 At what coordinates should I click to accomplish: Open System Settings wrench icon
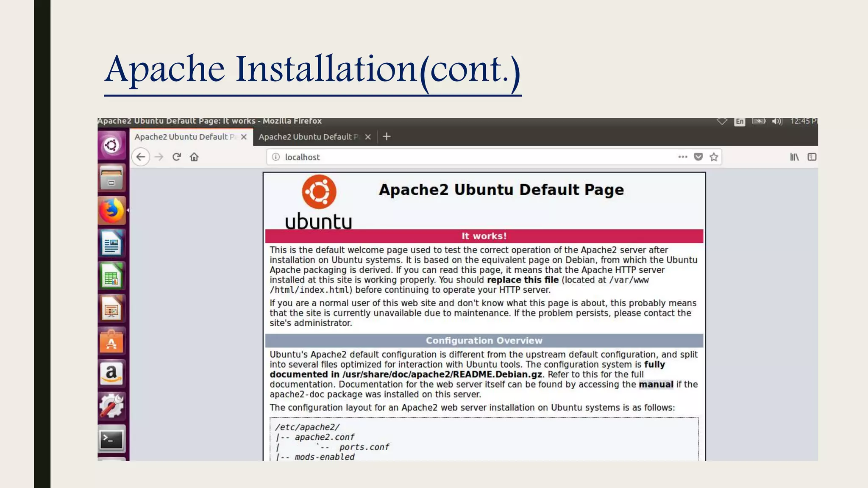112,406
